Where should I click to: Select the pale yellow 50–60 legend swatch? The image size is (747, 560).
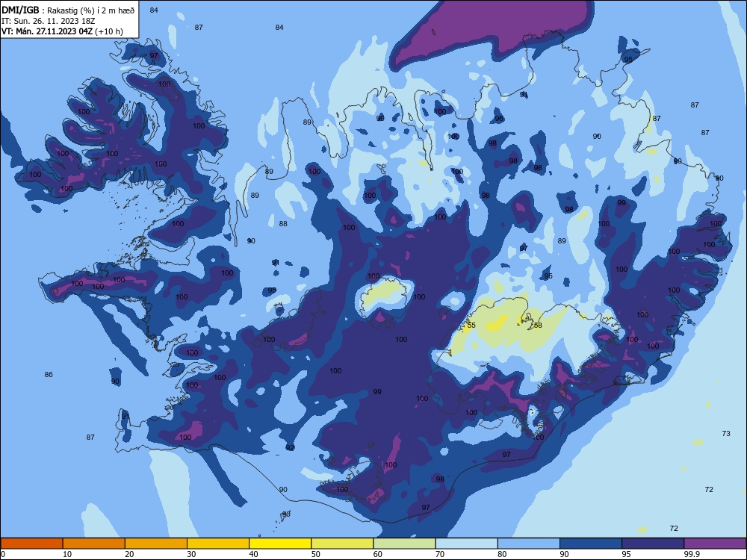click(x=342, y=544)
